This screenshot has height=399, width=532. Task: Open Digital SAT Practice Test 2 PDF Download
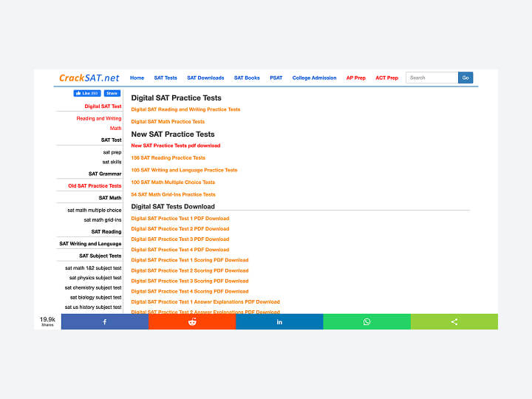pos(180,228)
